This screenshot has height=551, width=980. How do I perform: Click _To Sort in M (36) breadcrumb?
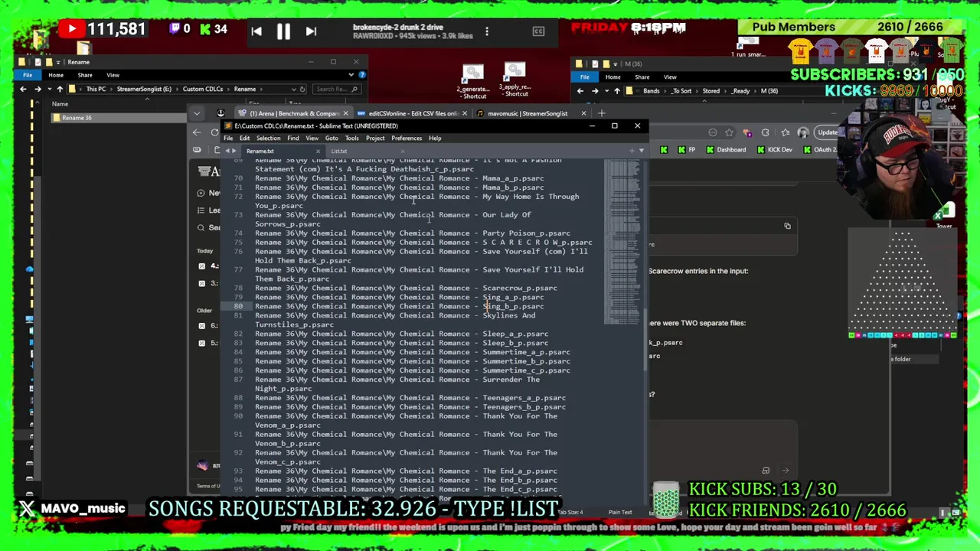[x=681, y=91]
